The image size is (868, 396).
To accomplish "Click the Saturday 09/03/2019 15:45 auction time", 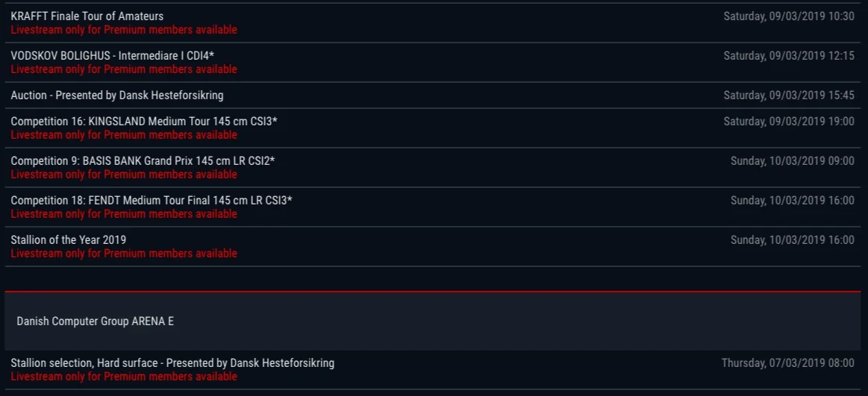I will click(x=789, y=95).
